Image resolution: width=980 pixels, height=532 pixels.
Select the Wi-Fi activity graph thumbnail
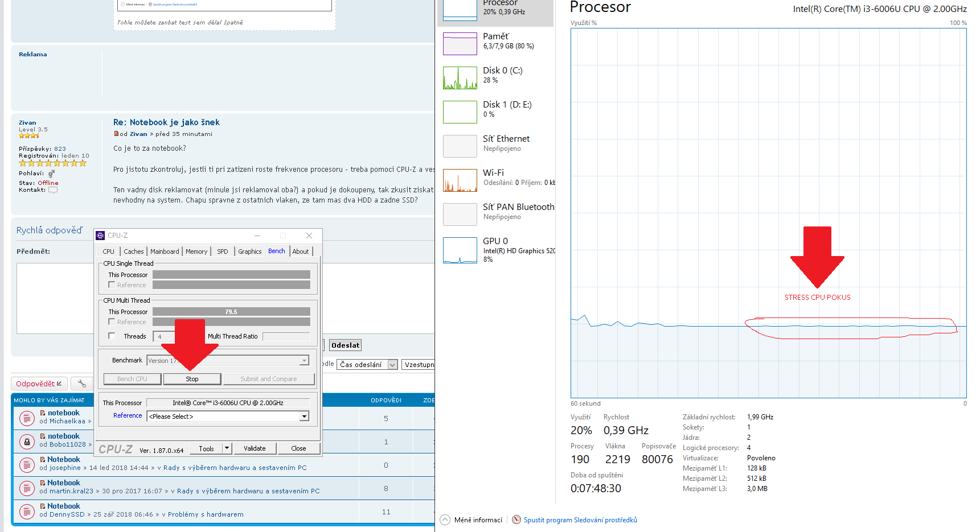460,180
